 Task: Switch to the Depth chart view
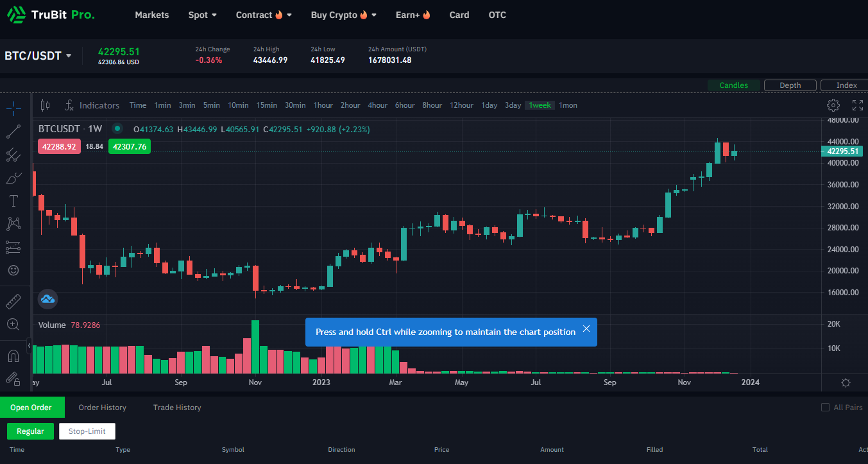(x=790, y=85)
